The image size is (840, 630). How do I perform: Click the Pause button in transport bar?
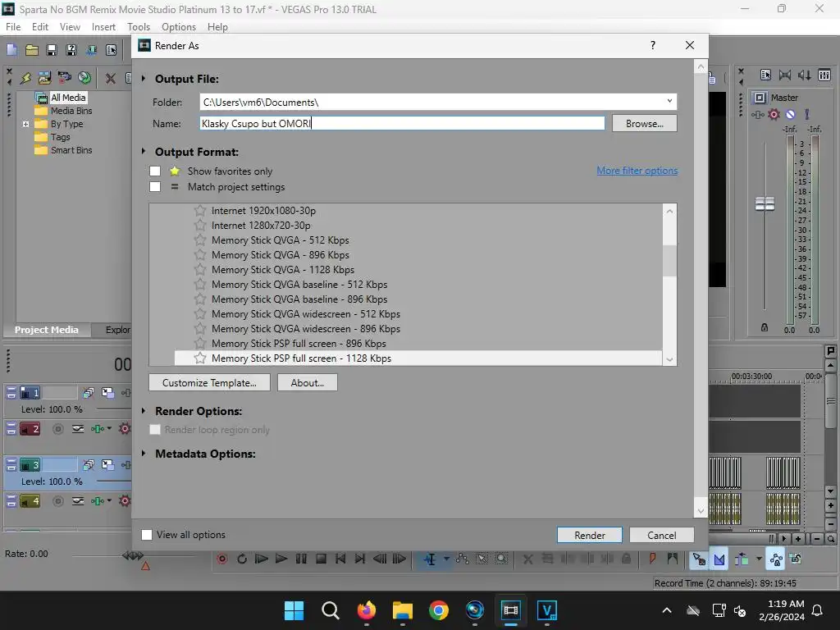tap(301, 559)
